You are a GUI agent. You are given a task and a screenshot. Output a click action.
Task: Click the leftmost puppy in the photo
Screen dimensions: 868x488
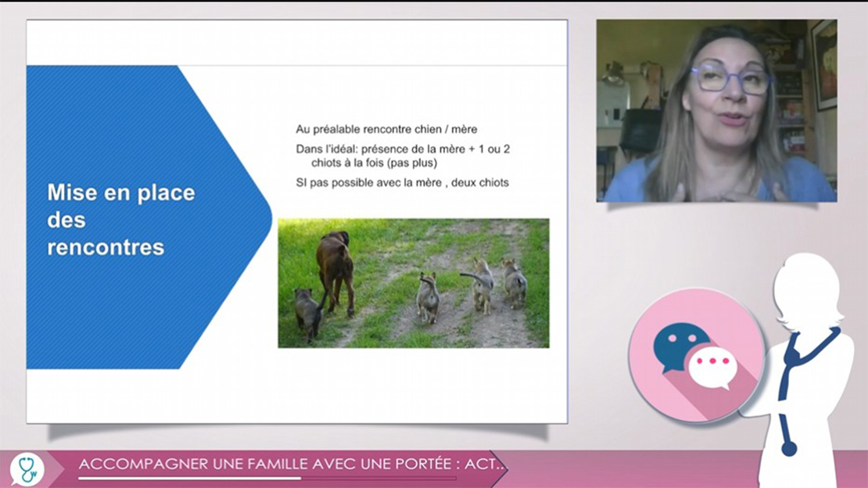307,311
